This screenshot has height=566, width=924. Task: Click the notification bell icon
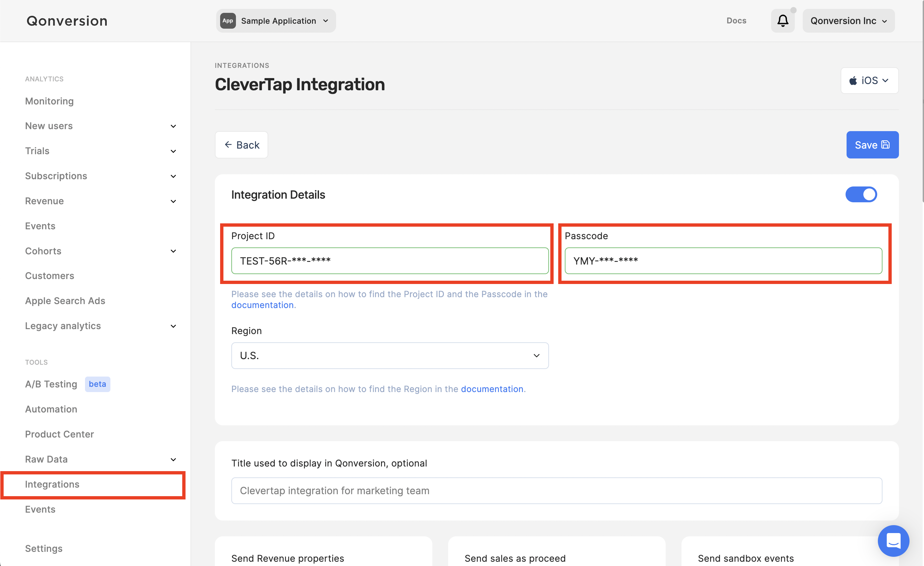pyautogui.click(x=783, y=21)
